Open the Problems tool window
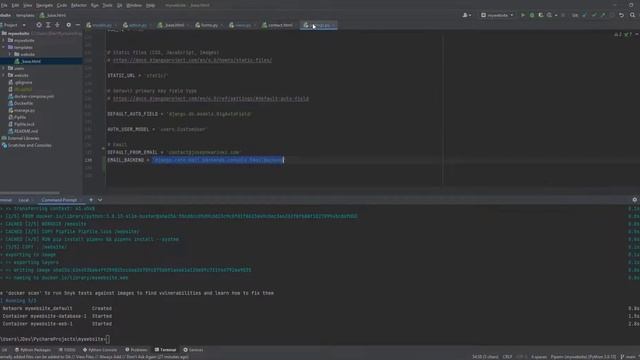 point(136,350)
